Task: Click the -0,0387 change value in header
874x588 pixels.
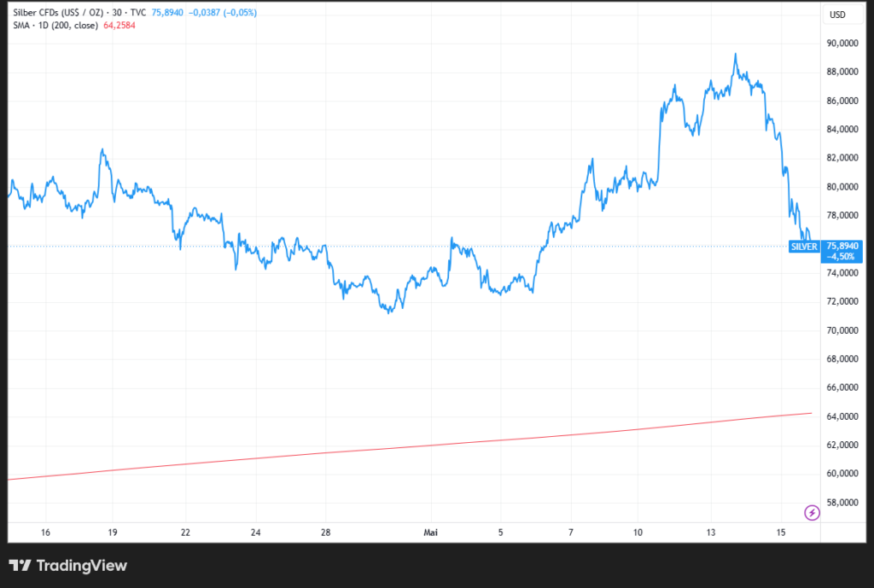Action: tap(204, 12)
